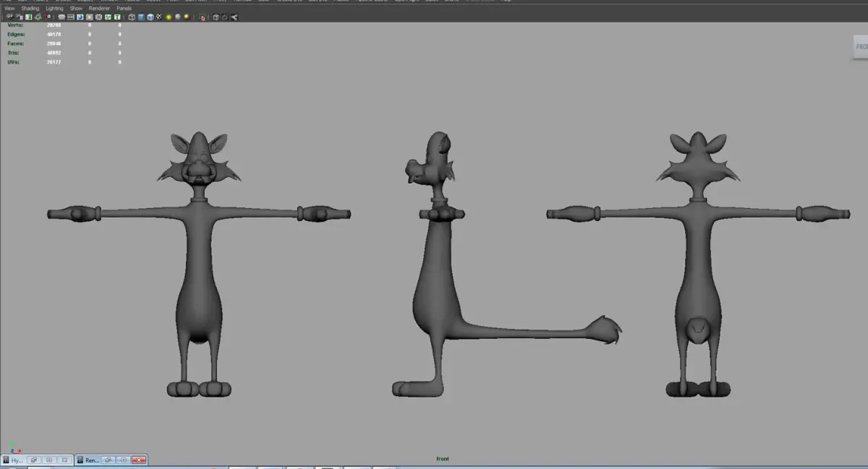Maximize the Hy... minimized window

pyautogui.click(x=49, y=460)
